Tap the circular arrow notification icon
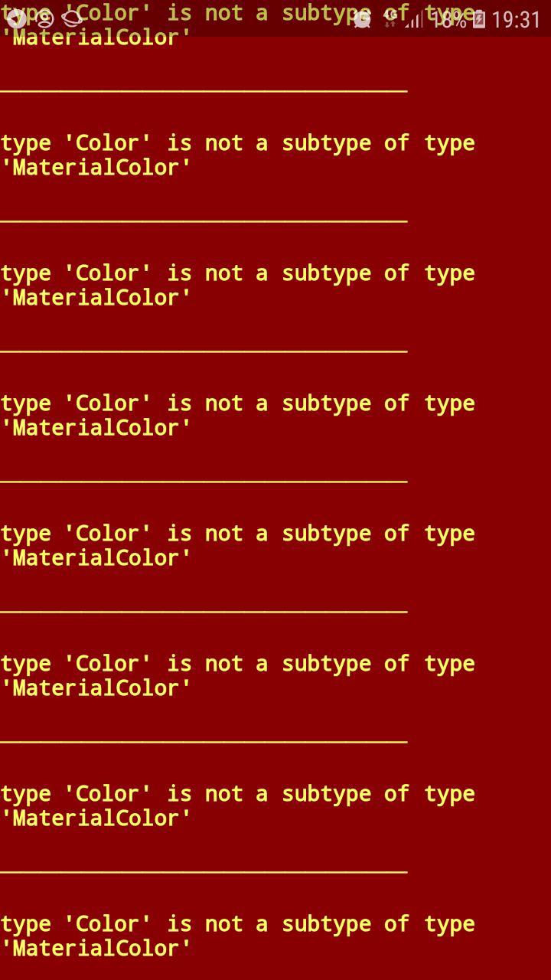The height and width of the screenshot is (980, 551). [x=15, y=18]
